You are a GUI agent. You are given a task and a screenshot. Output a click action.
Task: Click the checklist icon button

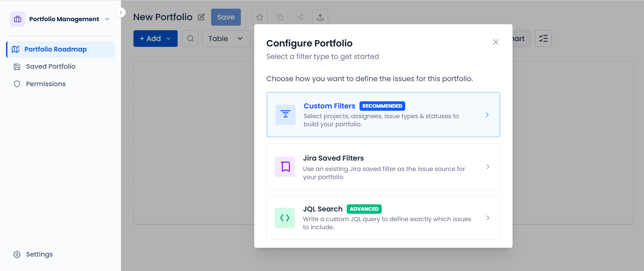(x=543, y=38)
